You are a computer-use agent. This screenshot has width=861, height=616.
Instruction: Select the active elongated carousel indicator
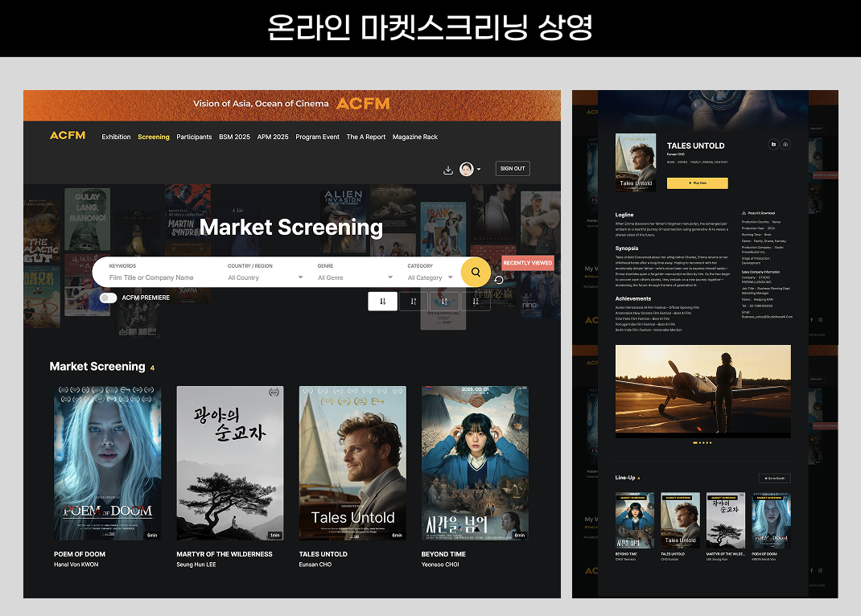coord(696,442)
